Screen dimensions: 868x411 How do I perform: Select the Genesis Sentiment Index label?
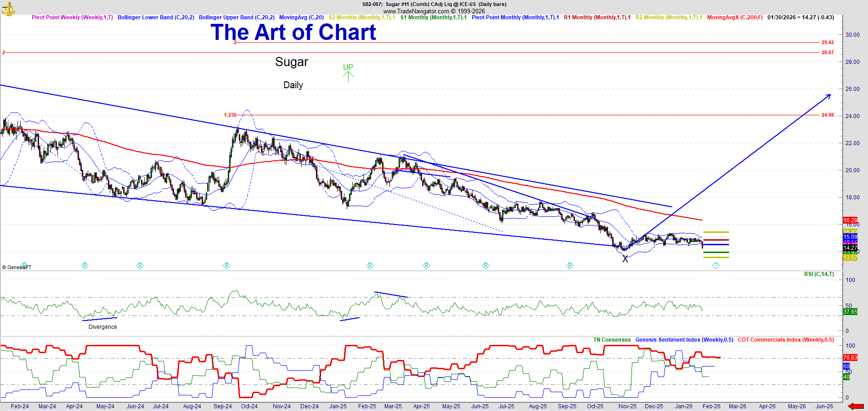coord(684,340)
